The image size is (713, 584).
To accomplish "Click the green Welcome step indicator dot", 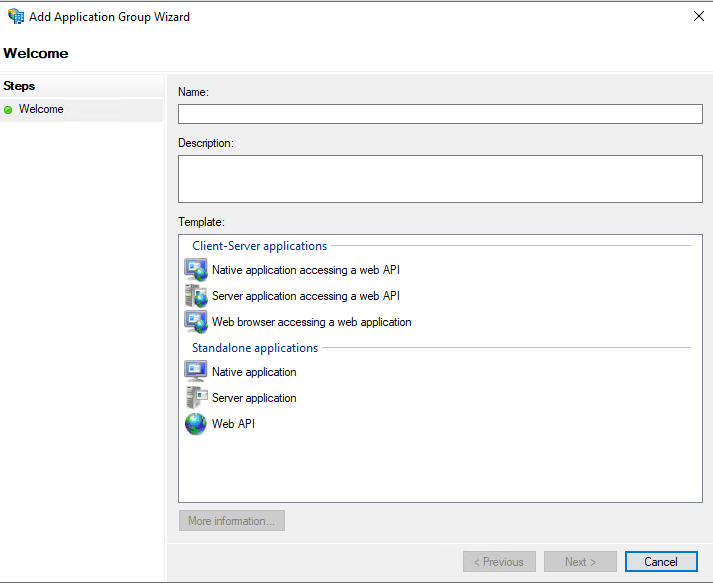I will pos(8,110).
